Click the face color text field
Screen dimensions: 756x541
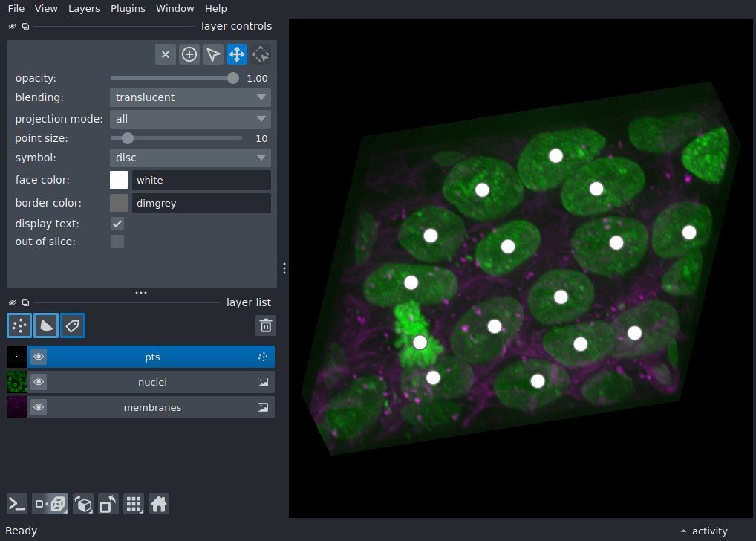pos(201,180)
